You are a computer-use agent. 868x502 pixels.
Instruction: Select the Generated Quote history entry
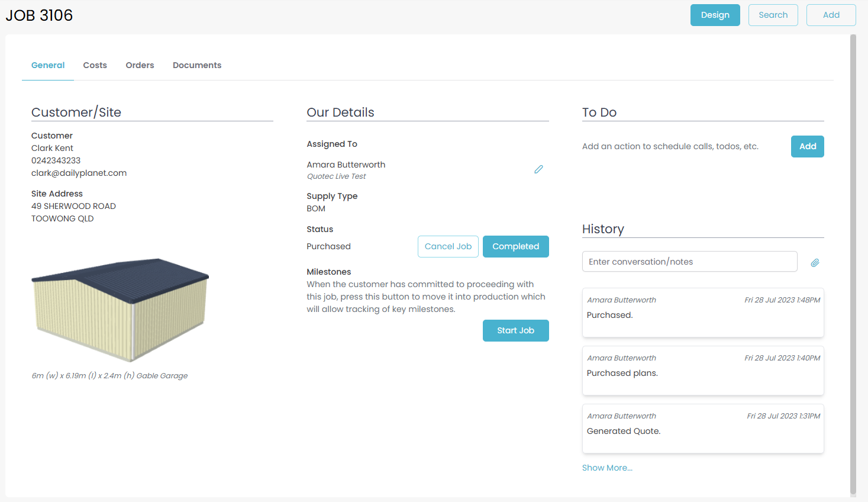click(703, 429)
